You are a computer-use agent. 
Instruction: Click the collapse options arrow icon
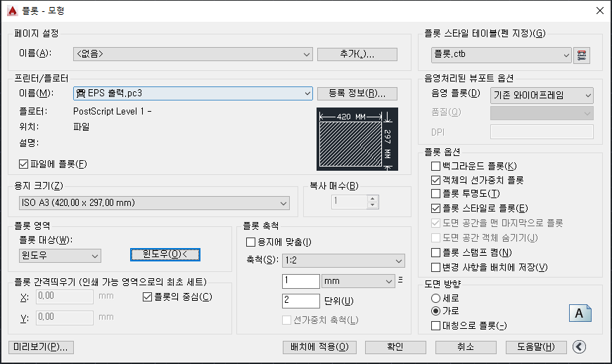coord(579,346)
